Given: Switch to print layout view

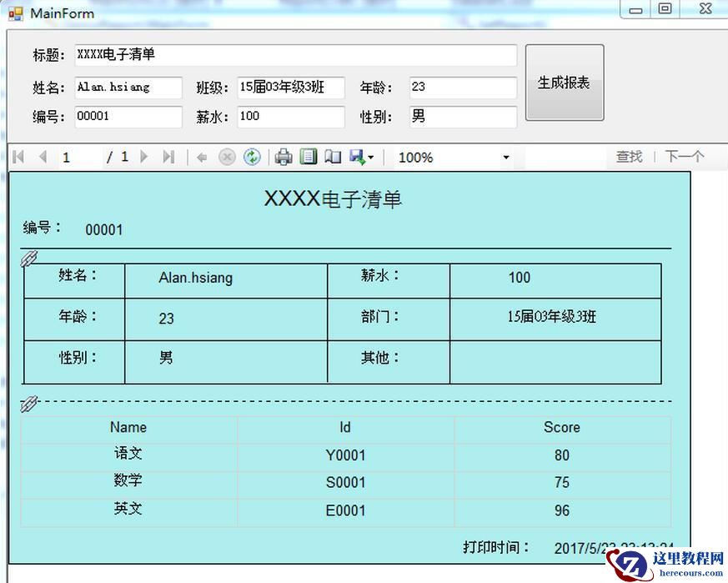Looking at the screenshot, I should point(308,157).
